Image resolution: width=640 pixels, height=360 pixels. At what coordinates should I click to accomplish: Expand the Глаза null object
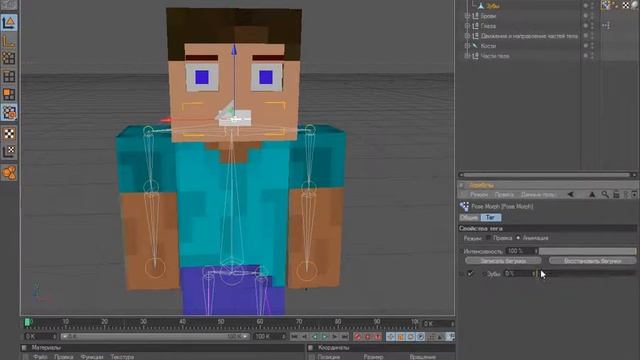(467, 26)
